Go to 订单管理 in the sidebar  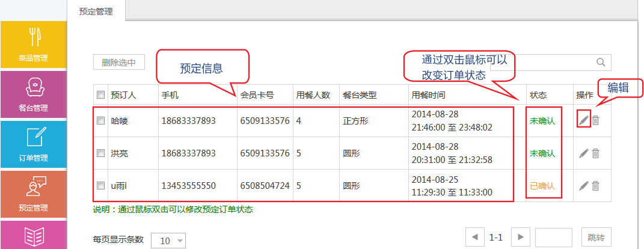[x=33, y=143]
